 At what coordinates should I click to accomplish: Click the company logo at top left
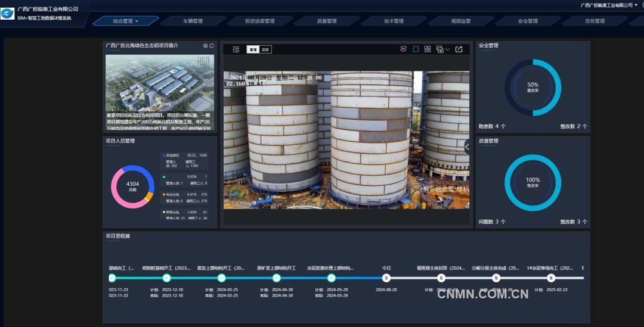click(x=8, y=13)
